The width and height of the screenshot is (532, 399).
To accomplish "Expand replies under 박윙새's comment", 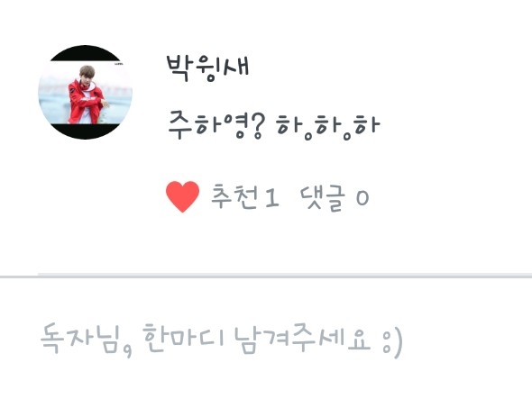I will coord(335,198).
